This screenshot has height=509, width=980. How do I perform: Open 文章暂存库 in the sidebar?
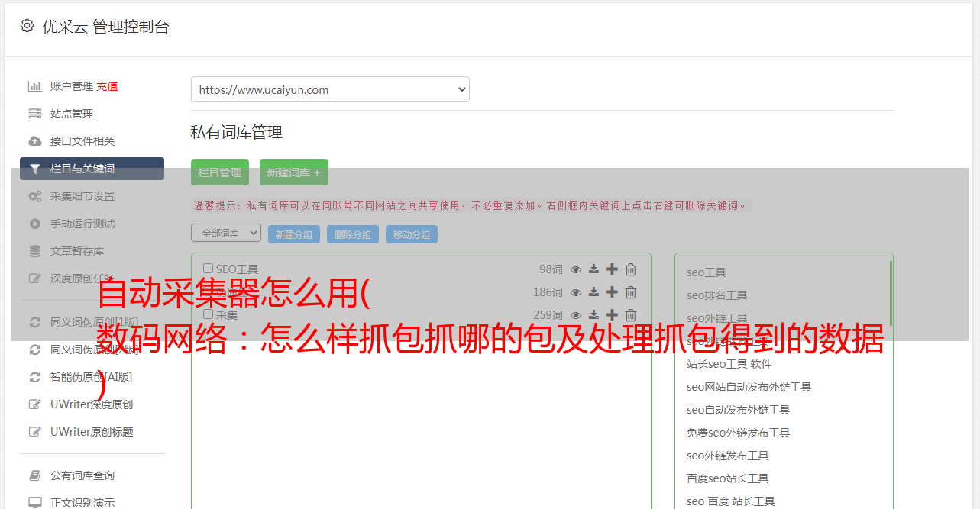(x=77, y=251)
